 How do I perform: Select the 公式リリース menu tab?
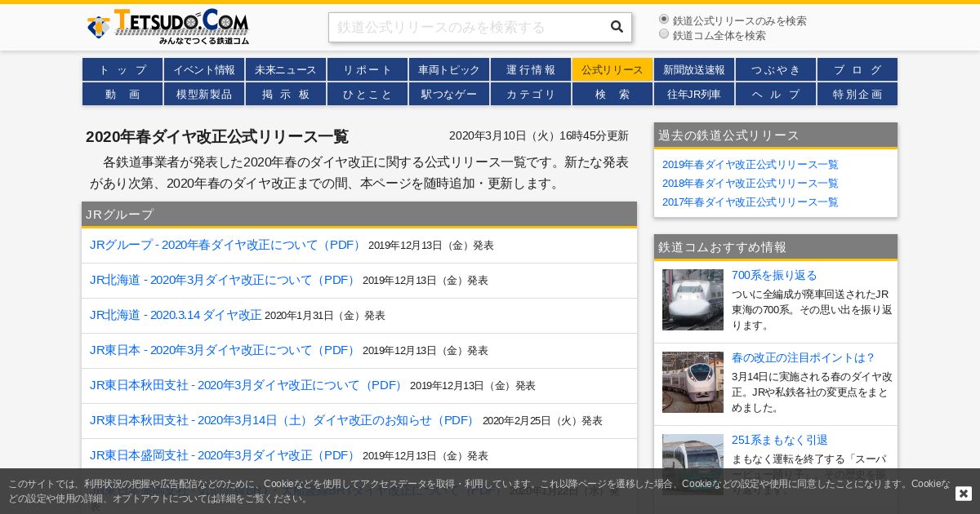click(612, 69)
